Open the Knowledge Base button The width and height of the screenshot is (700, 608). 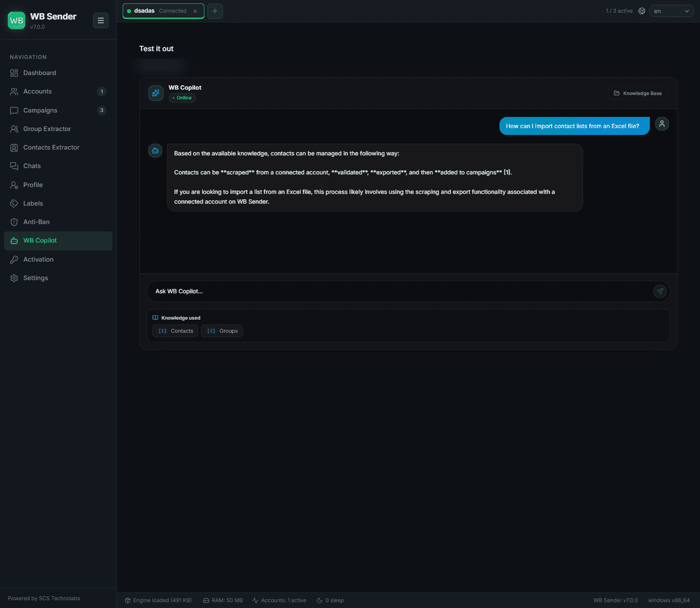tap(638, 93)
